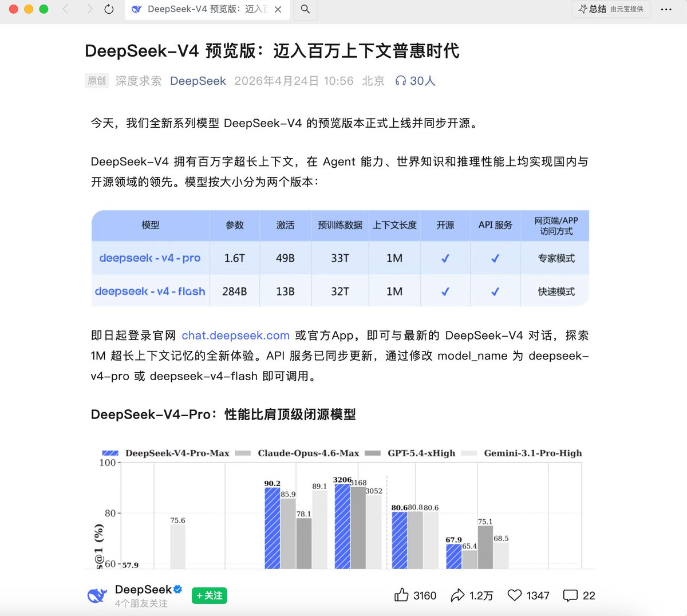Share the article with arrow icon

click(457, 595)
